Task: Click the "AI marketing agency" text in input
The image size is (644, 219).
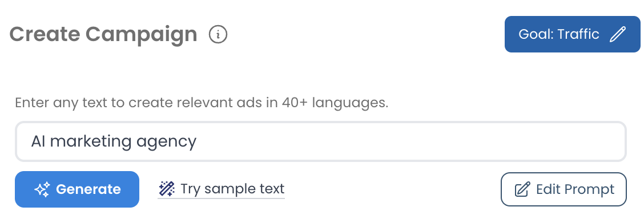Action: click(114, 142)
